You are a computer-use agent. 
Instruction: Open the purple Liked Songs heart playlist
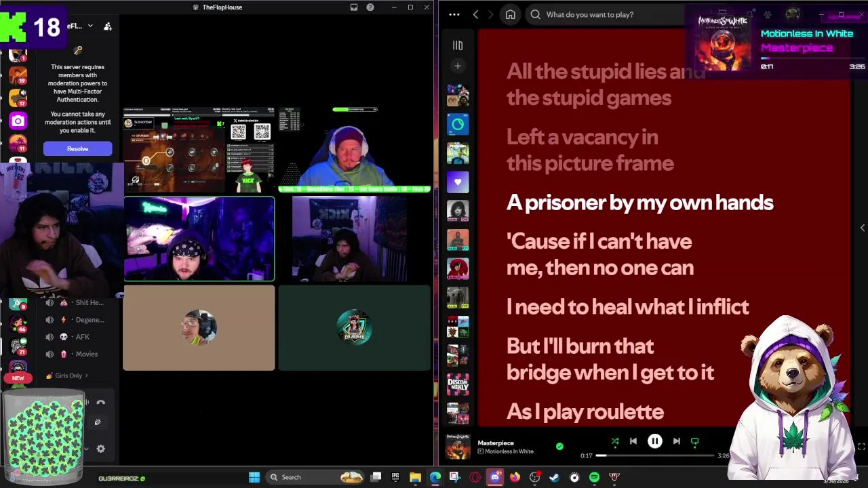(458, 182)
